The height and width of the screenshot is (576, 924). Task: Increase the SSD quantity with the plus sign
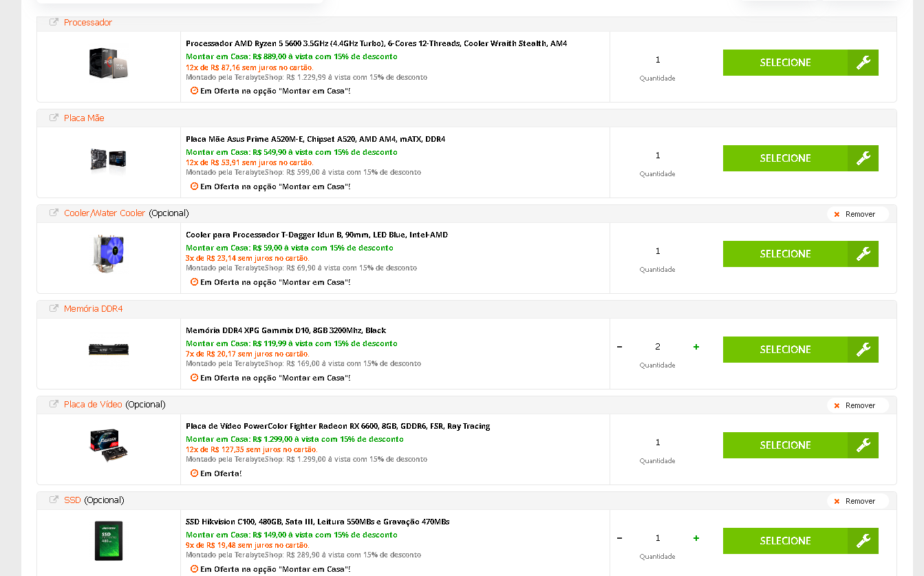pyautogui.click(x=696, y=538)
